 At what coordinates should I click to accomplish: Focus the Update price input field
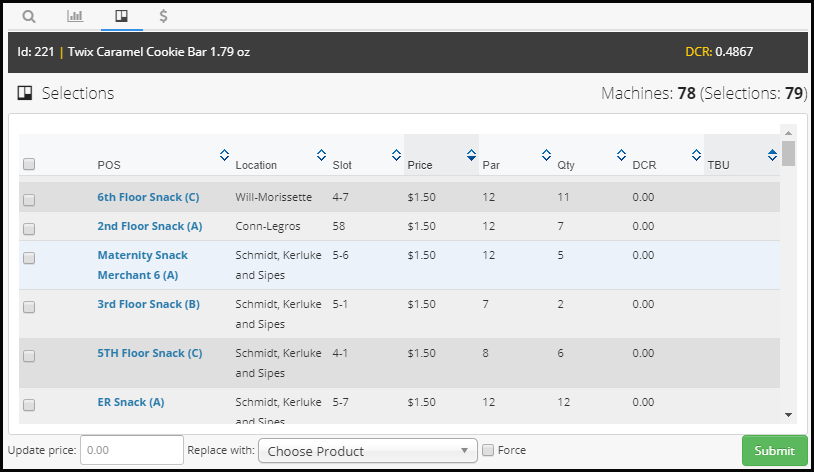132,450
